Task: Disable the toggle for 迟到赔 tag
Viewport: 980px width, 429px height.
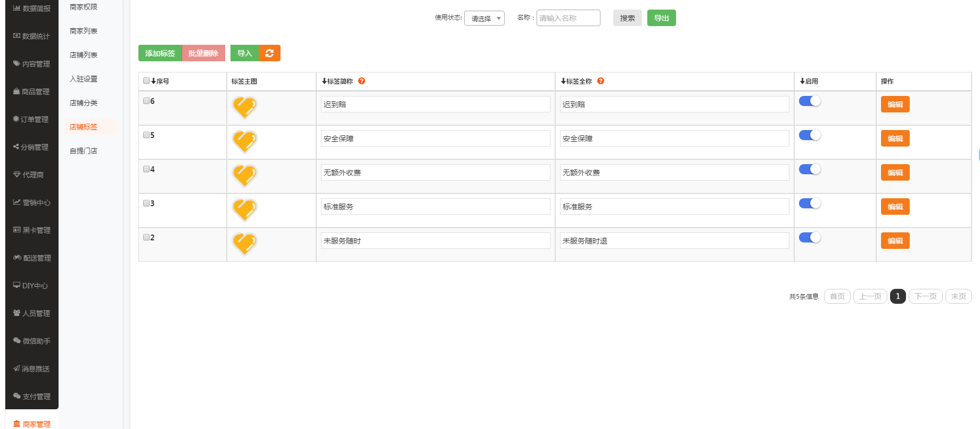Action: (x=810, y=101)
